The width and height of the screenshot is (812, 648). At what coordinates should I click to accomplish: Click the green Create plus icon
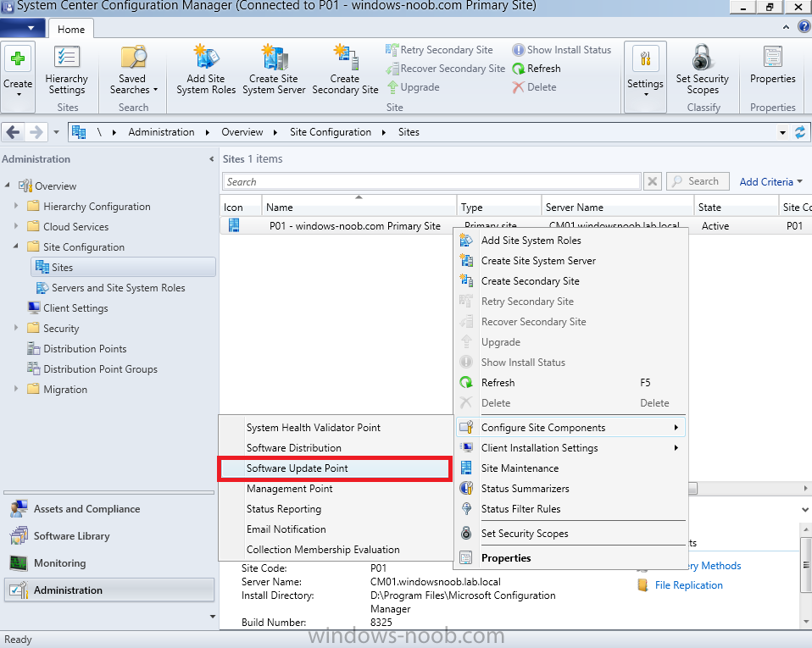18,58
